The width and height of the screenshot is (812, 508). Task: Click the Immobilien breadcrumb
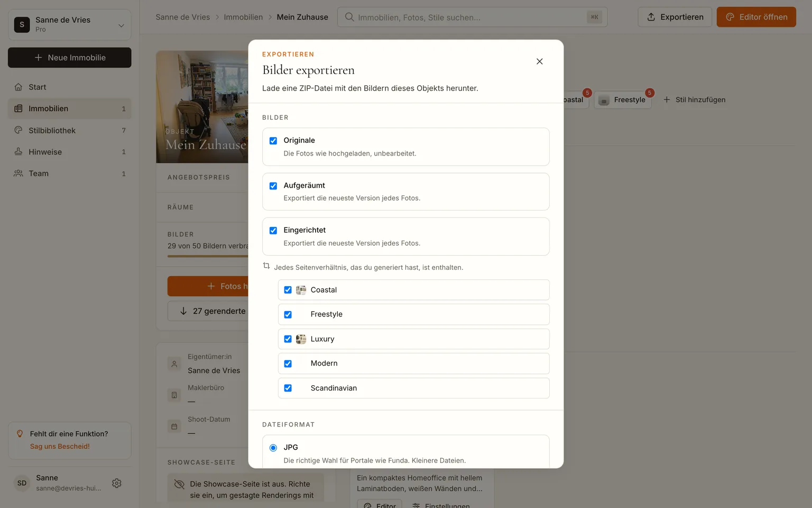pos(243,17)
